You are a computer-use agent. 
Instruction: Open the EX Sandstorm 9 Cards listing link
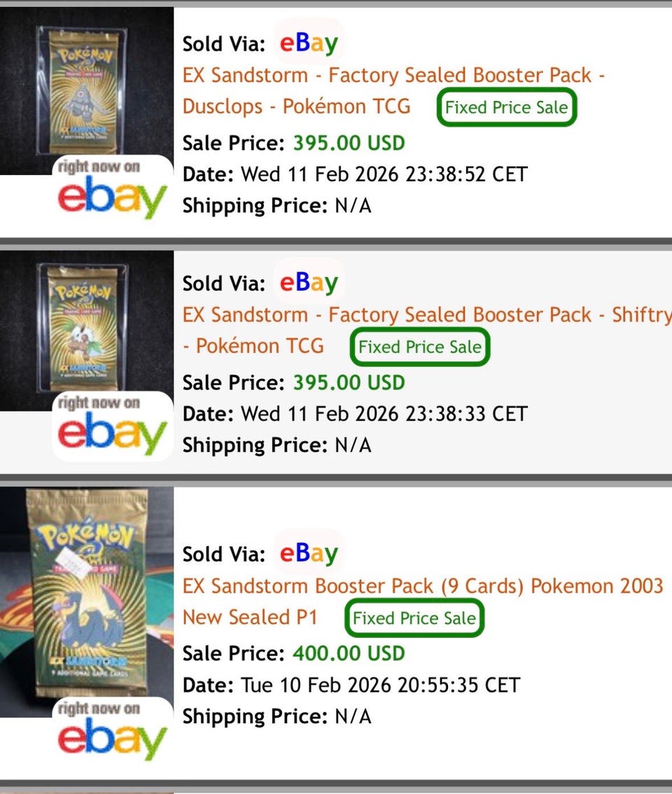click(x=423, y=601)
